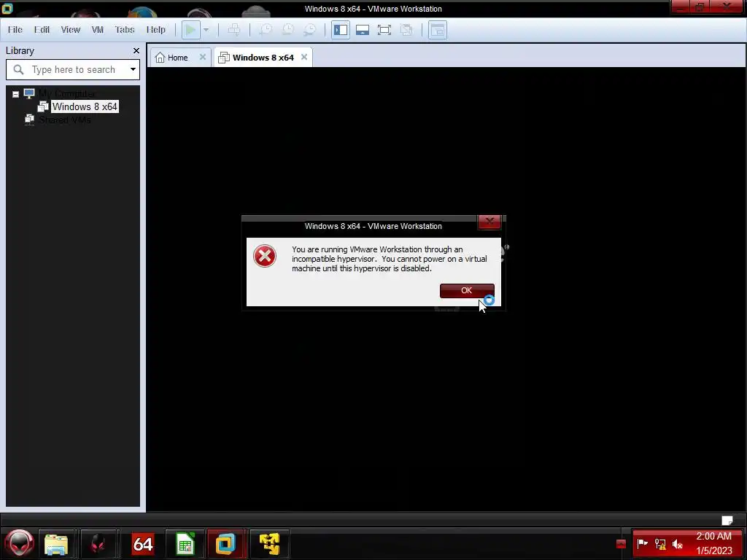Open File Explorer from the taskbar
The width and height of the screenshot is (747, 560).
tap(56, 543)
